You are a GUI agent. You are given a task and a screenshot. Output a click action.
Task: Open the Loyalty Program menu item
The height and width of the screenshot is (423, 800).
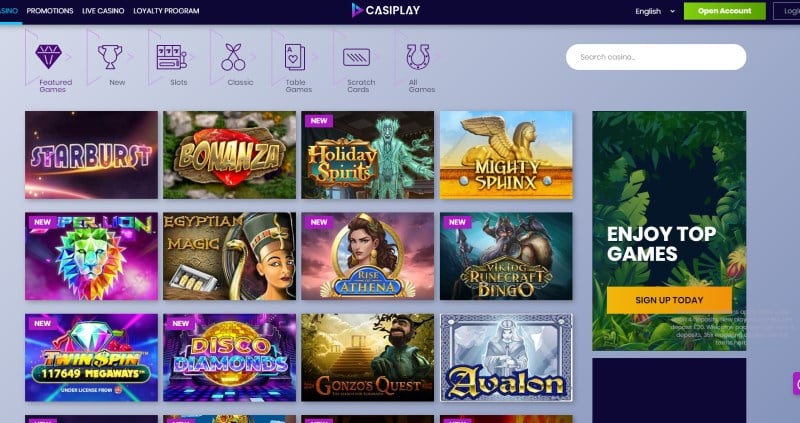[x=166, y=11]
